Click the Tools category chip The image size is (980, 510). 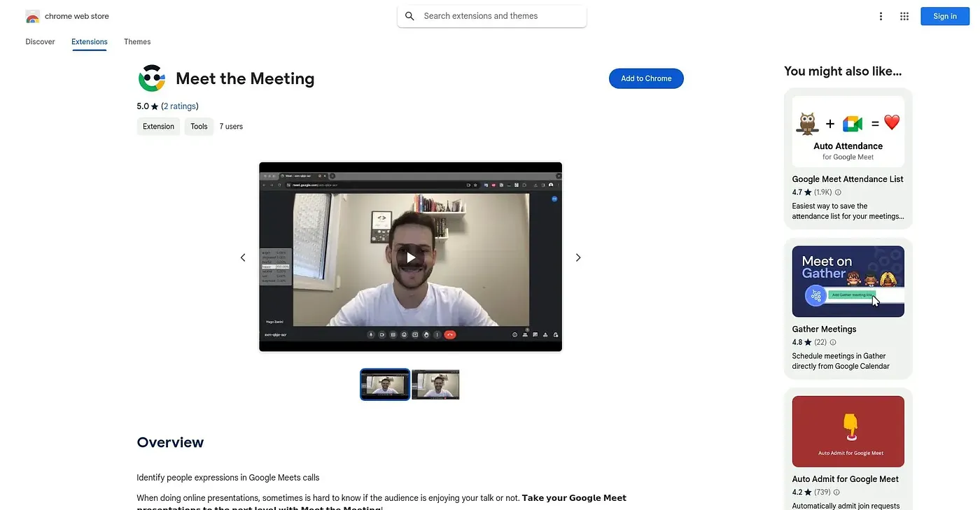pyautogui.click(x=199, y=127)
